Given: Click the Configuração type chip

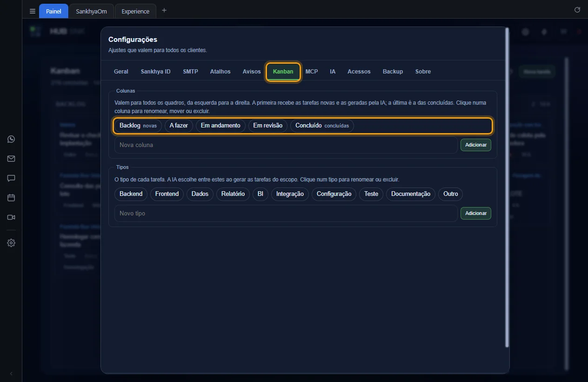Looking at the screenshot, I should tap(334, 194).
